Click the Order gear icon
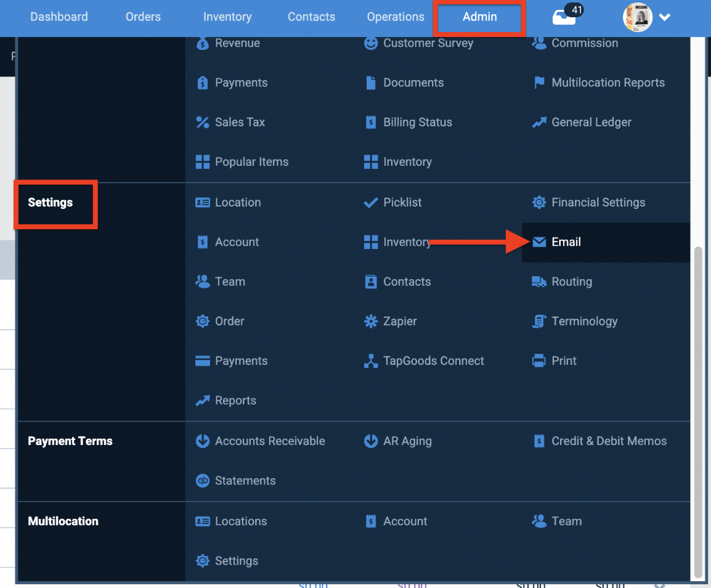 click(x=202, y=321)
